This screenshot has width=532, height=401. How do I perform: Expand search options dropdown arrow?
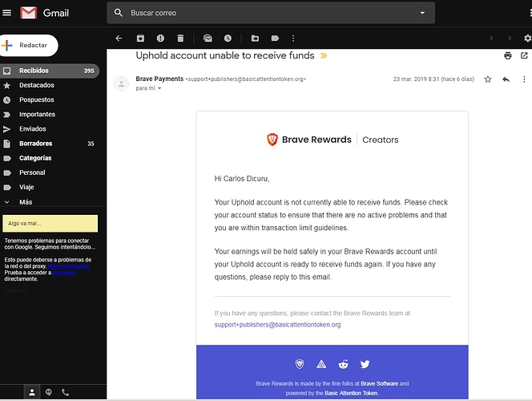422,13
